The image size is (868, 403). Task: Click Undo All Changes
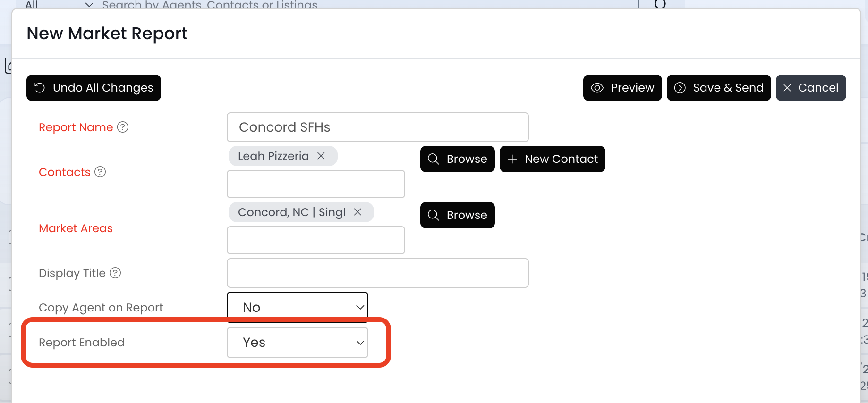click(94, 88)
